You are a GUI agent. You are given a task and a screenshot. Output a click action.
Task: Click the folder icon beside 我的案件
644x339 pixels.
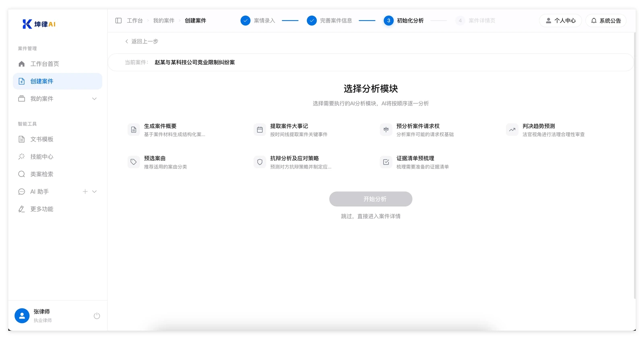pyautogui.click(x=22, y=99)
